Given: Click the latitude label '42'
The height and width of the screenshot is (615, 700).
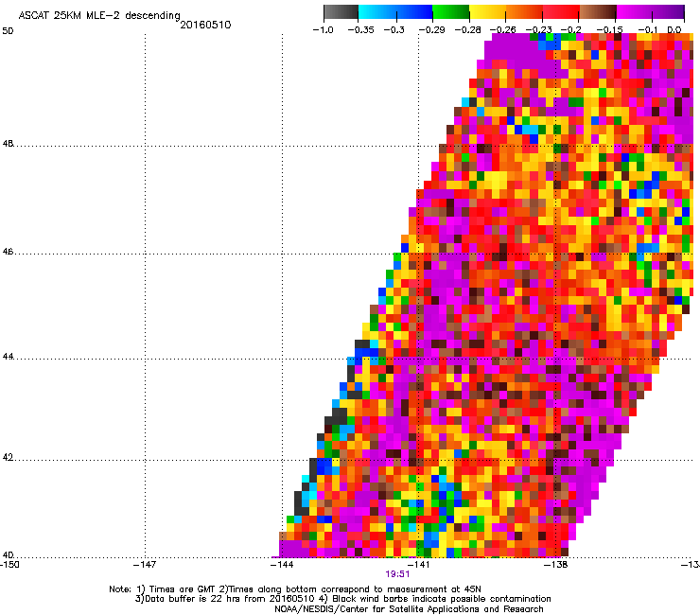Looking at the screenshot, I should pyautogui.click(x=8, y=458).
